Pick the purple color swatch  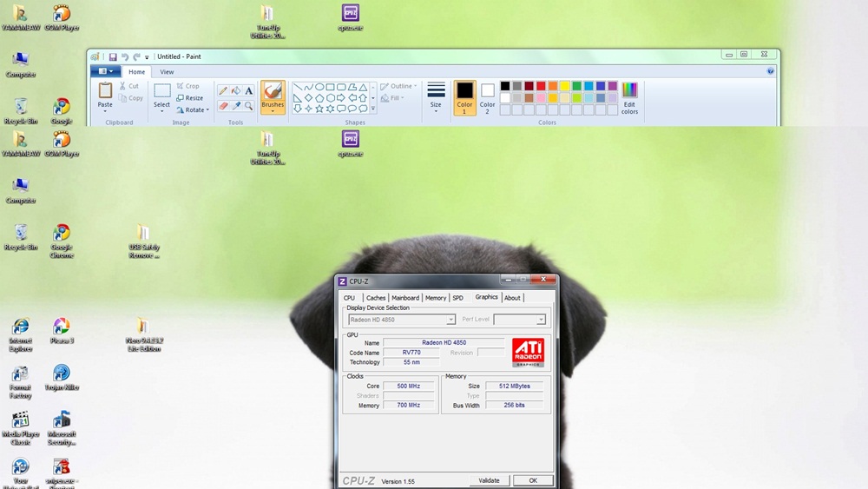[612, 86]
